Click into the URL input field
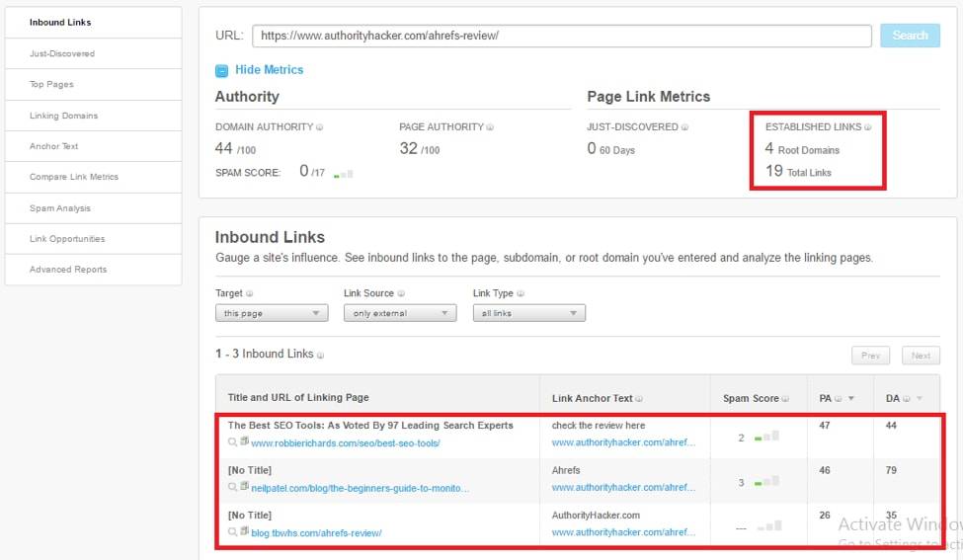The width and height of the screenshot is (963, 560). click(x=561, y=36)
